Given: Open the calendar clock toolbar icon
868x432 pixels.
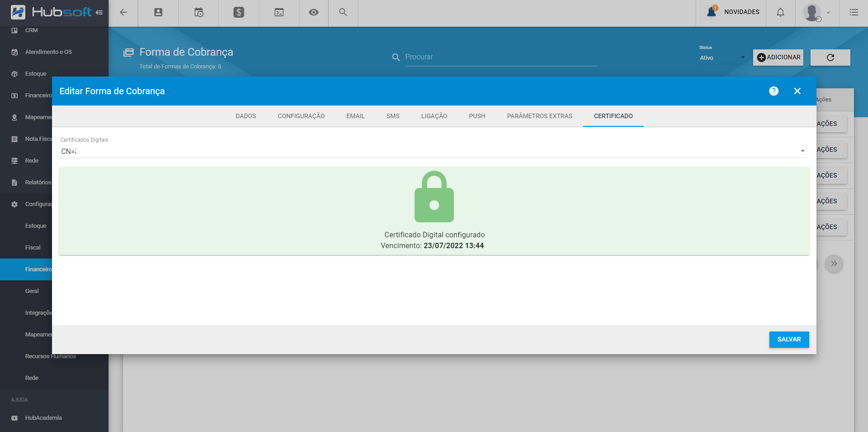Looking at the screenshot, I should point(199,12).
